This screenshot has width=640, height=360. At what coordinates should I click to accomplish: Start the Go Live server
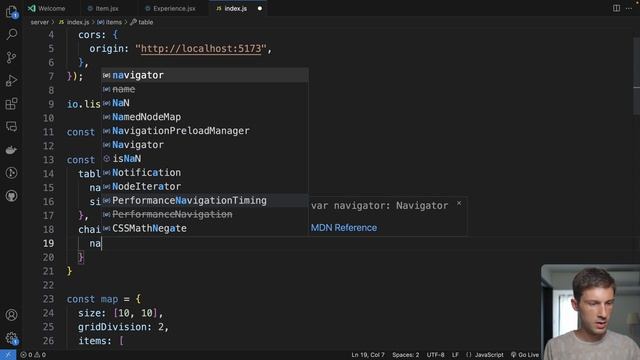pyautogui.click(x=525, y=355)
